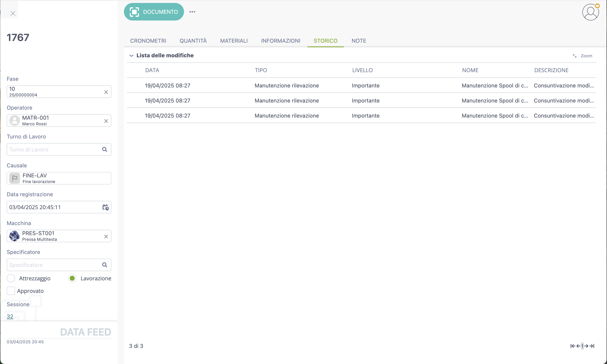
Task: Click the Causale FINE-LAV field
Action: click(x=59, y=178)
